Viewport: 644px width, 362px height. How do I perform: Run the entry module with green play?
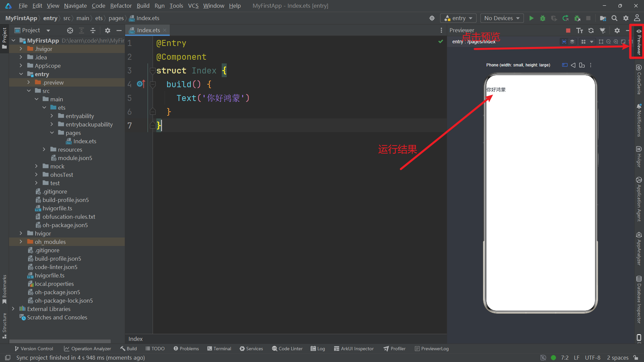tap(531, 18)
